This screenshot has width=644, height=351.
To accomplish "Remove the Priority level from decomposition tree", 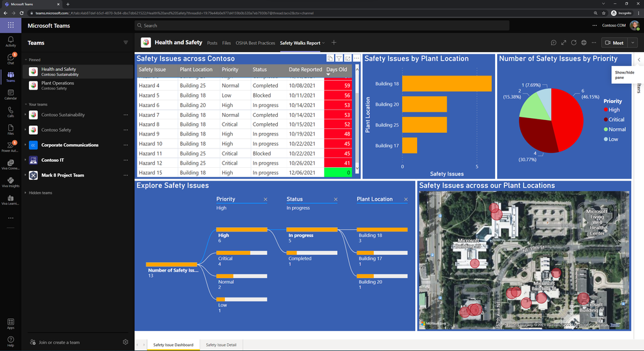I will coord(266,199).
